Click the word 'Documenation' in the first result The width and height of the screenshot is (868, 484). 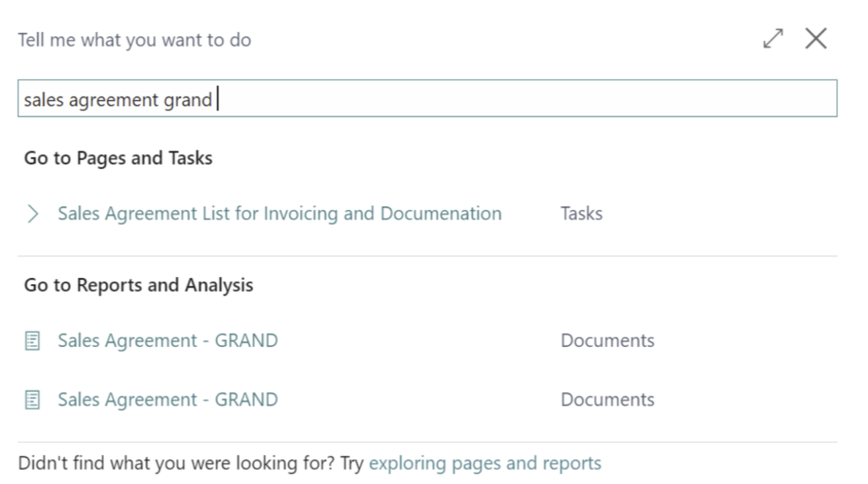(440, 214)
